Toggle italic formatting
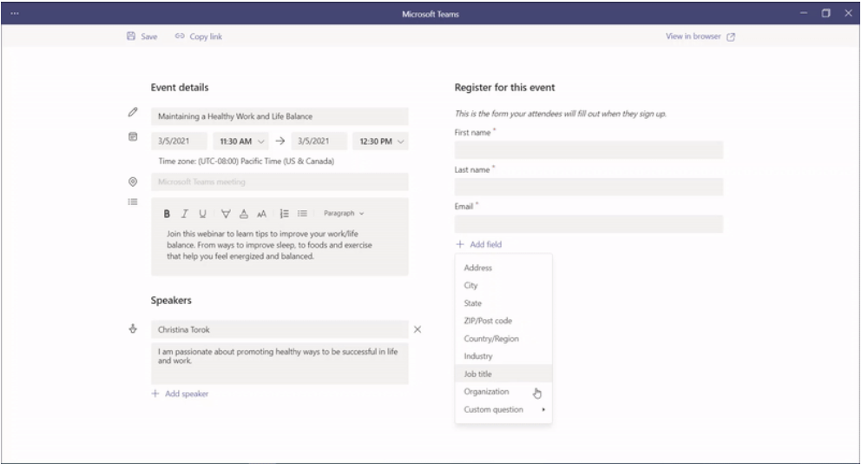 pyautogui.click(x=185, y=214)
